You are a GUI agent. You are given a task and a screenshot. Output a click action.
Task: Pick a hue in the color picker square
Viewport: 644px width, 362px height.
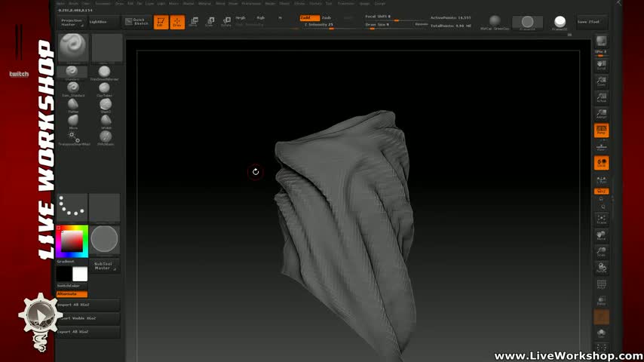(72, 241)
